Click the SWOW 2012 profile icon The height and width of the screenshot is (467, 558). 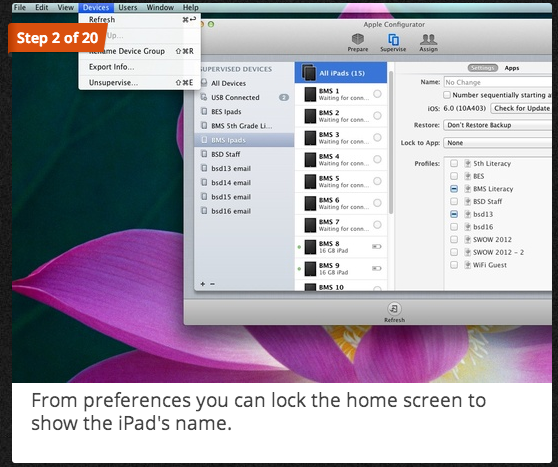[468, 240]
